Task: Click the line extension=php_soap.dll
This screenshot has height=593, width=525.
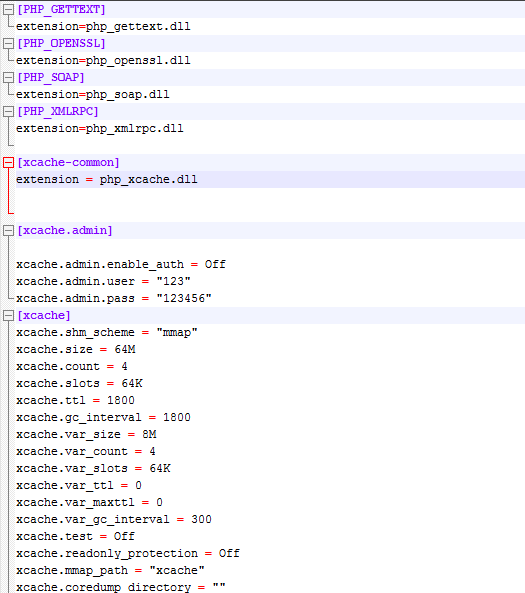Action: [93, 95]
